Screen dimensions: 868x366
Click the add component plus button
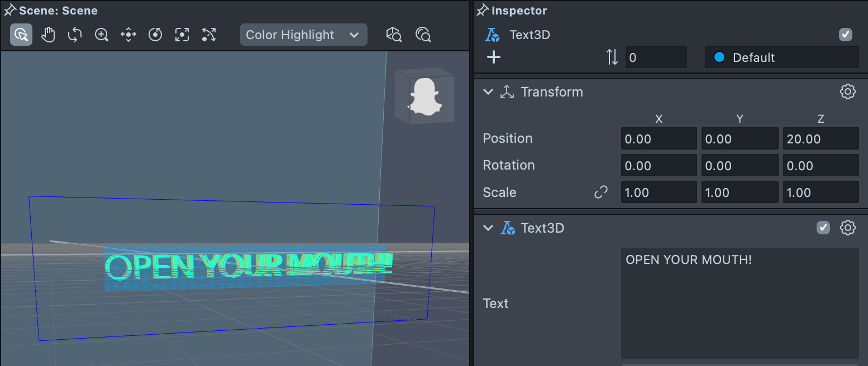[x=494, y=57]
